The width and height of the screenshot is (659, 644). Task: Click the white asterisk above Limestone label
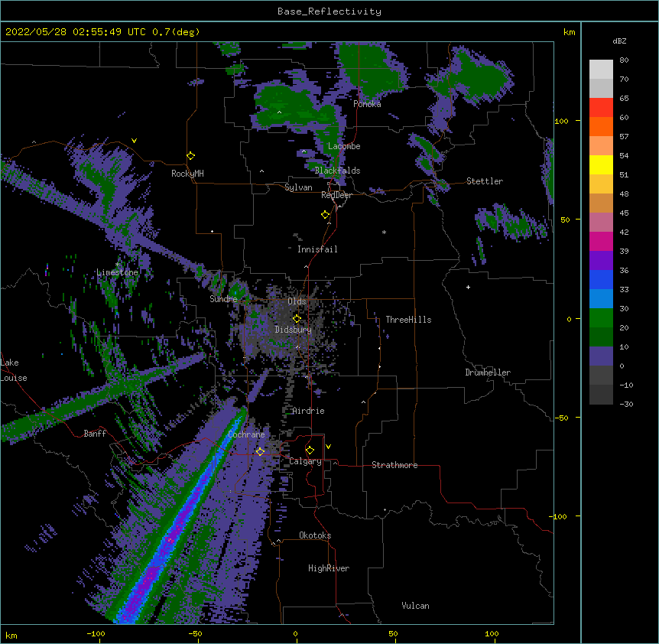point(117,265)
